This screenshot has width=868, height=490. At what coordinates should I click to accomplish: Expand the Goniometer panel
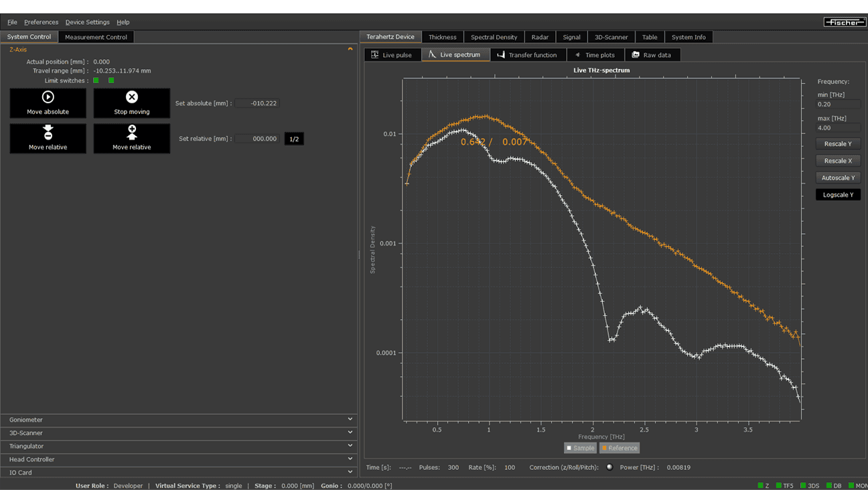(350, 419)
